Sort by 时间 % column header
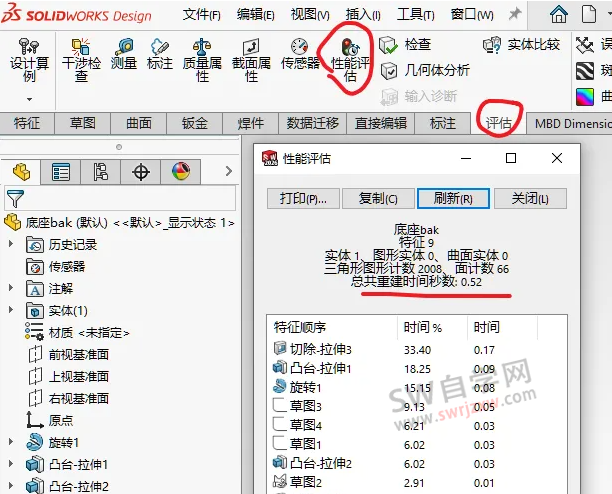This screenshot has width=612, height=494. [x=432, y=327]
